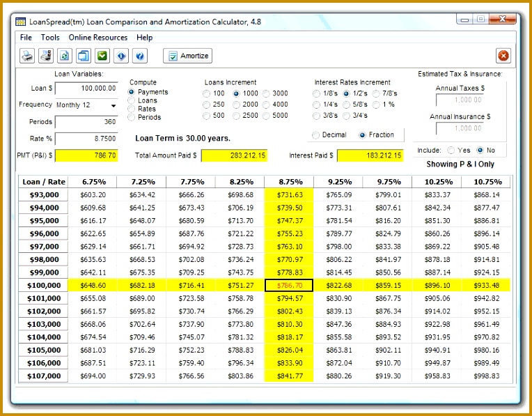Select the Periods compute radio button
The image size is (532, 416).
pos(132,118)
